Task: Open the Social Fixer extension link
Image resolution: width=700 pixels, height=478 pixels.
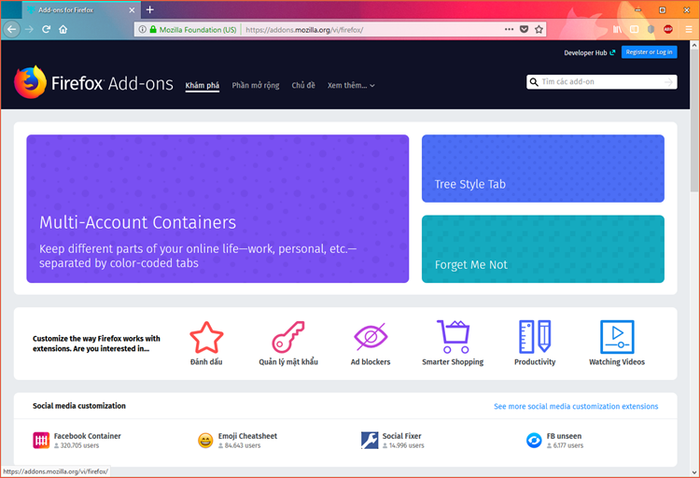Action: 402,436
